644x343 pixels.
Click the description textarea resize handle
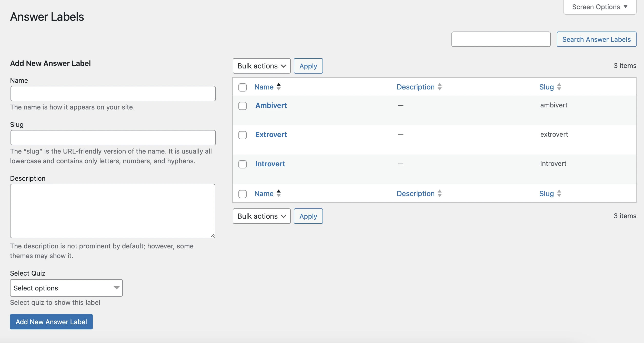213,235
